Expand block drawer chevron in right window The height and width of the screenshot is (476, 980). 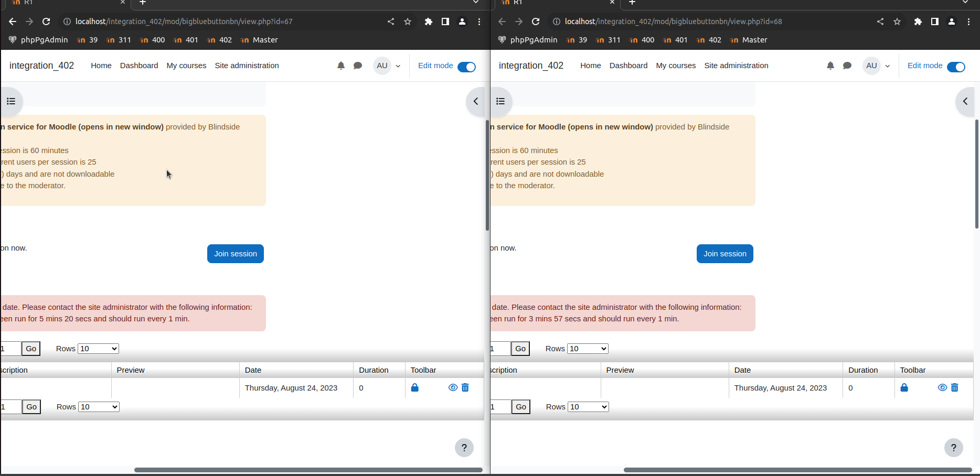(x=965, y=101)
